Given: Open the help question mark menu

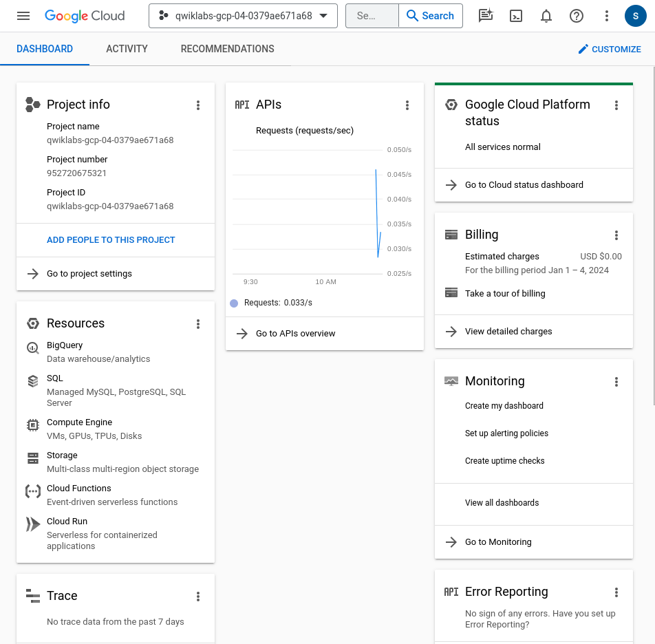Looking at the screenshot, I should pos(577,16).
